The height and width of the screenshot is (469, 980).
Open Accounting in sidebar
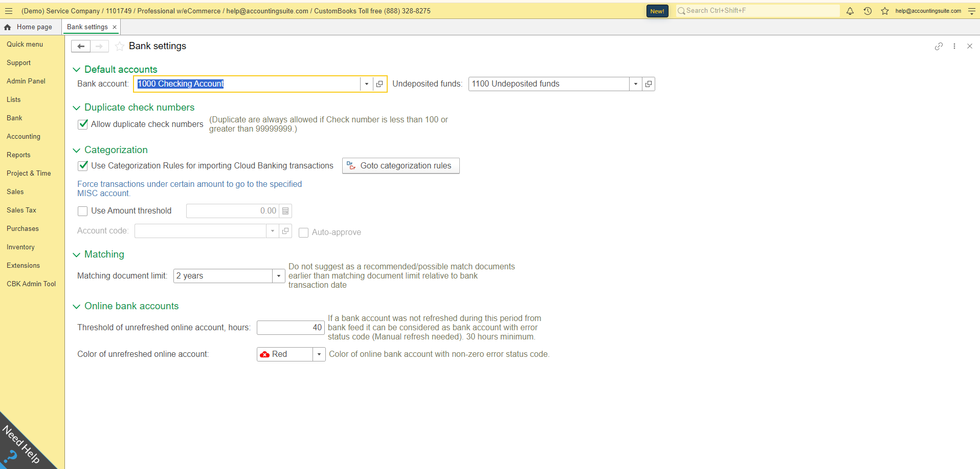tap(24, 137)
